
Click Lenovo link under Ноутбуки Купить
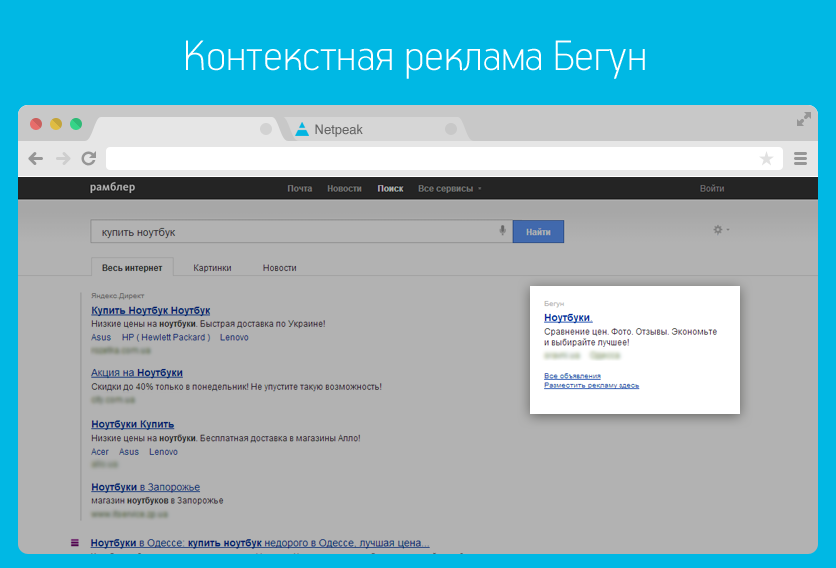click(x=163, y=452)
